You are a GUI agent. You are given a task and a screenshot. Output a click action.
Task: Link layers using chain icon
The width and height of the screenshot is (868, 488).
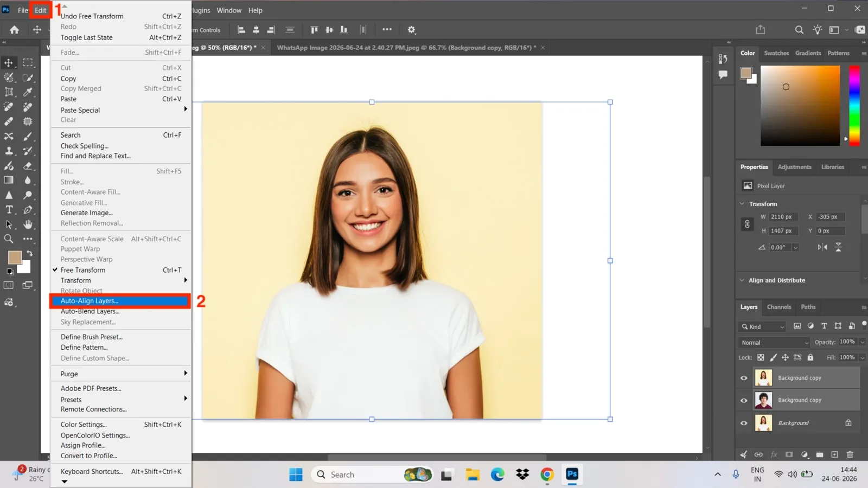click(x=758, y=454)
